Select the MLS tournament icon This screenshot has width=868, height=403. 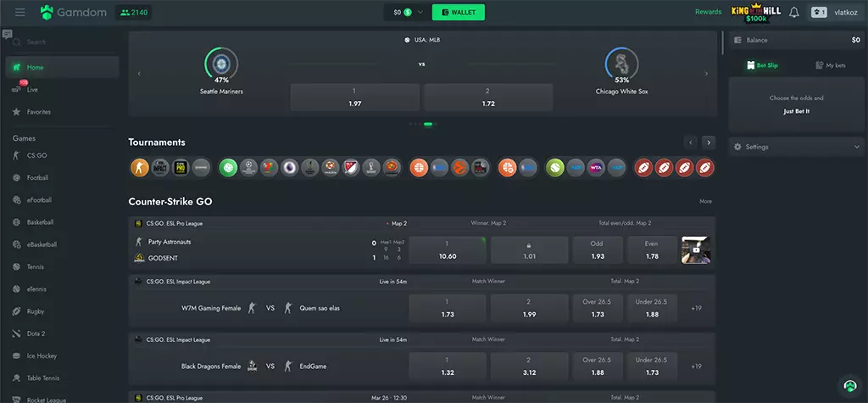[351, 167]
